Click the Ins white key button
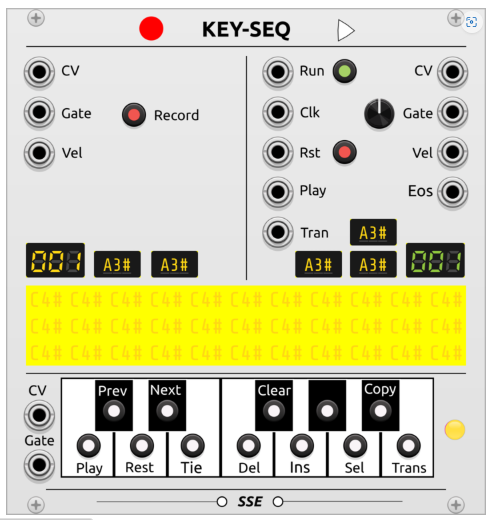 pos(302,445)
